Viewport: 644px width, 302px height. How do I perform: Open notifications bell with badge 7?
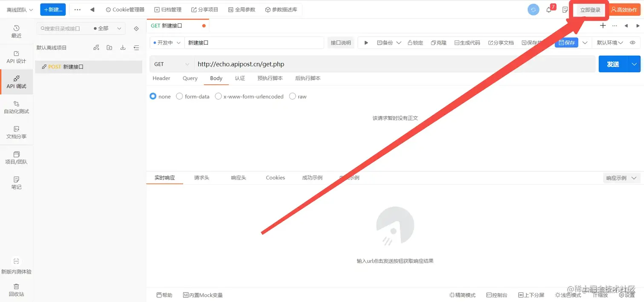(x=549, y=9)
